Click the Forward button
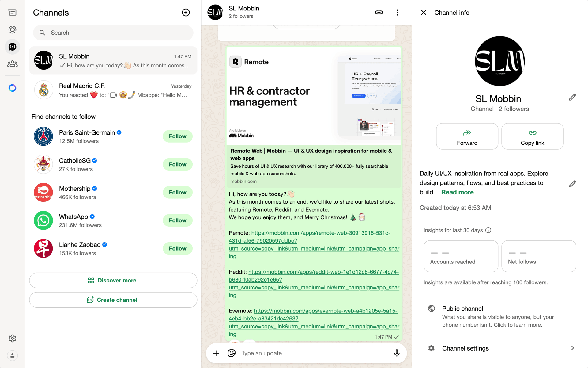Screen dimensions: 588x368 point(467,136)
